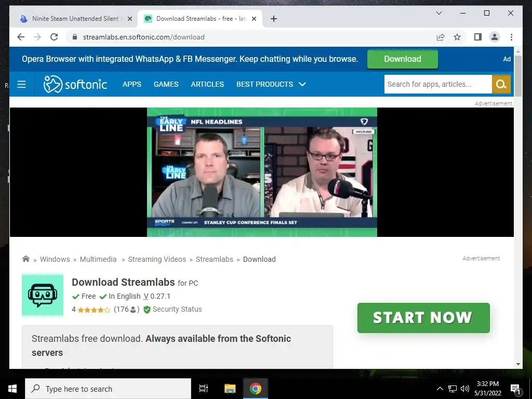
Task: Click the taskbar search box
Action: [x=108, y=389]
